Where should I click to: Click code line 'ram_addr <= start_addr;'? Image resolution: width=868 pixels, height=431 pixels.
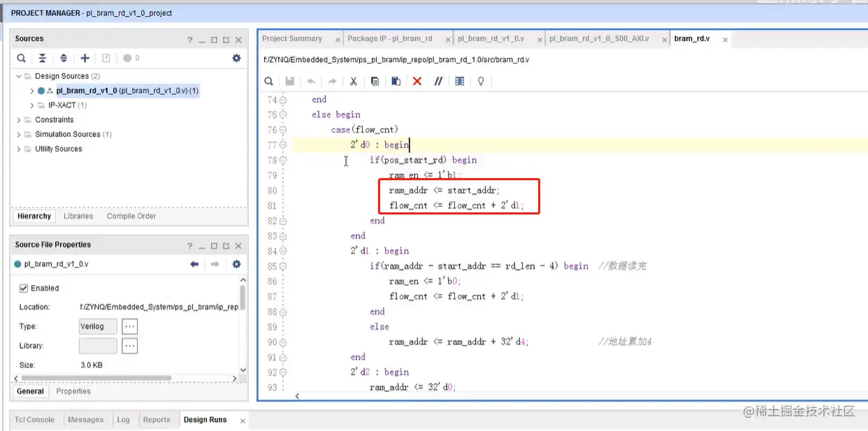[444, 190]
